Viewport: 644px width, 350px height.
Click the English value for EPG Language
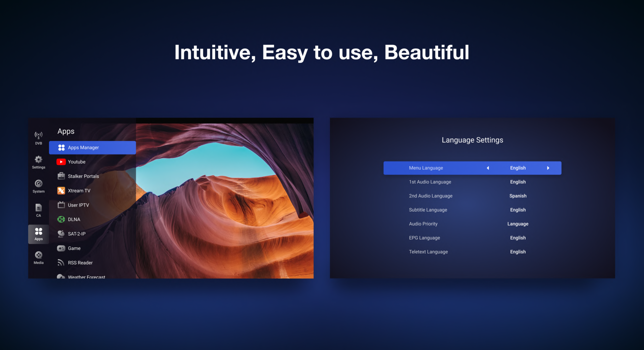pos(518,238)
